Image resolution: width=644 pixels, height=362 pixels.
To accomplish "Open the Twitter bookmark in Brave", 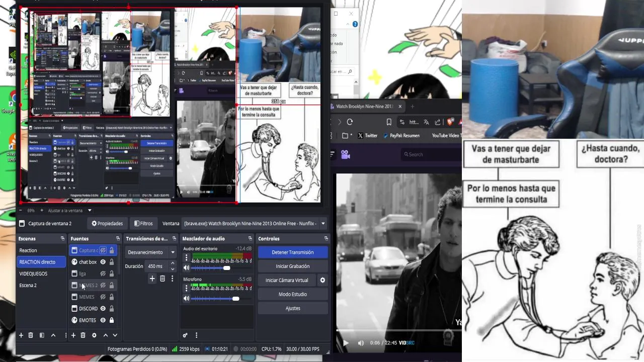I will (x=367, y=136).
